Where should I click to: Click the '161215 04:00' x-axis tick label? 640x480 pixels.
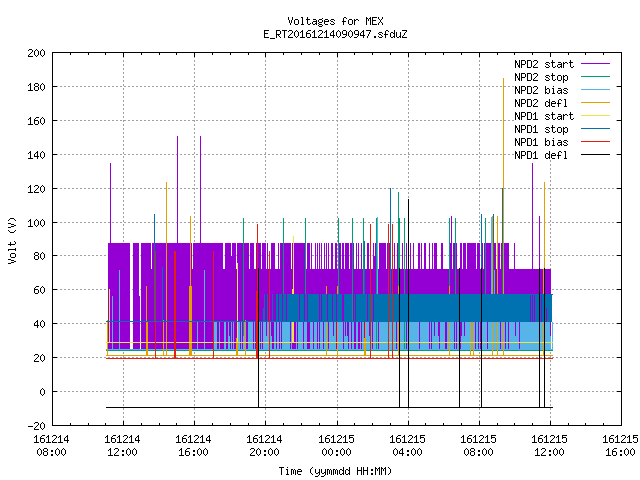point(407,446)
